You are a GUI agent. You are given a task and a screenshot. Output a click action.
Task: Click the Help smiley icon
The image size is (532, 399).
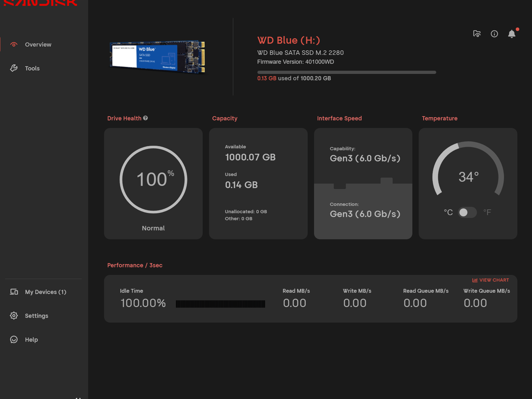pyautogui.click(x=14, y=340)
